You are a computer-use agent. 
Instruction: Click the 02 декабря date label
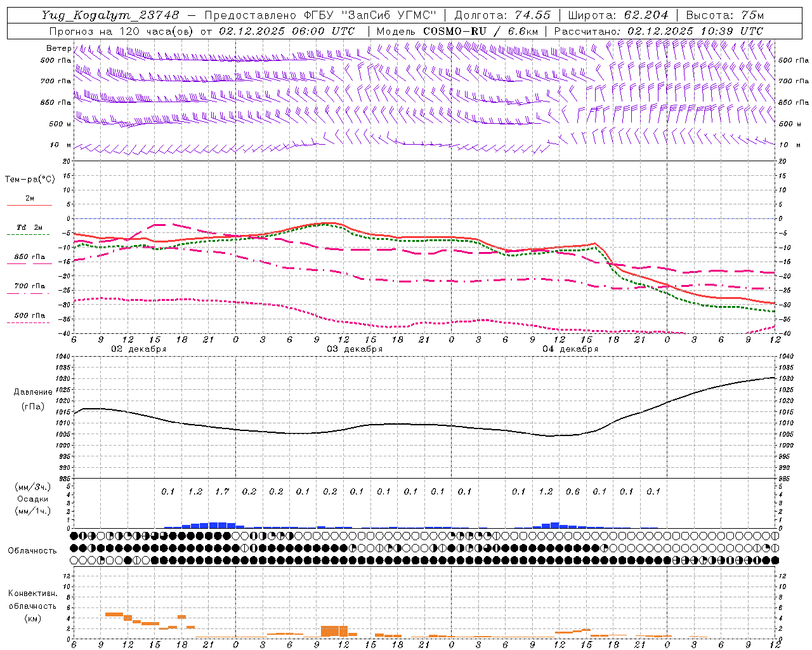[x=139, y=349]
